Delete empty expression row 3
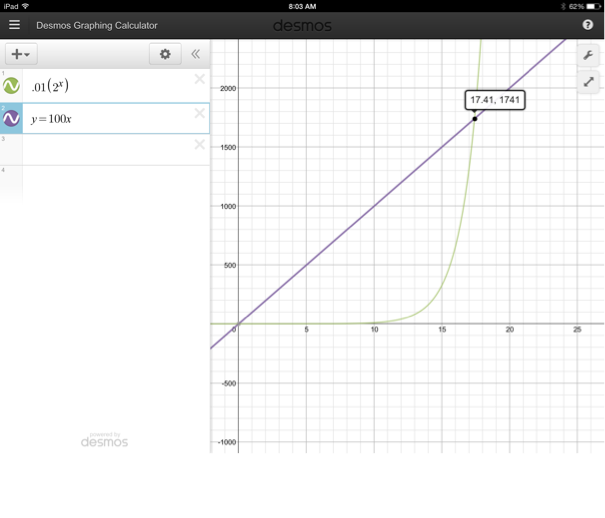Image resolution: width=605 pixels, height=518 pixels. pyautogui.click(x=199, y=145)
